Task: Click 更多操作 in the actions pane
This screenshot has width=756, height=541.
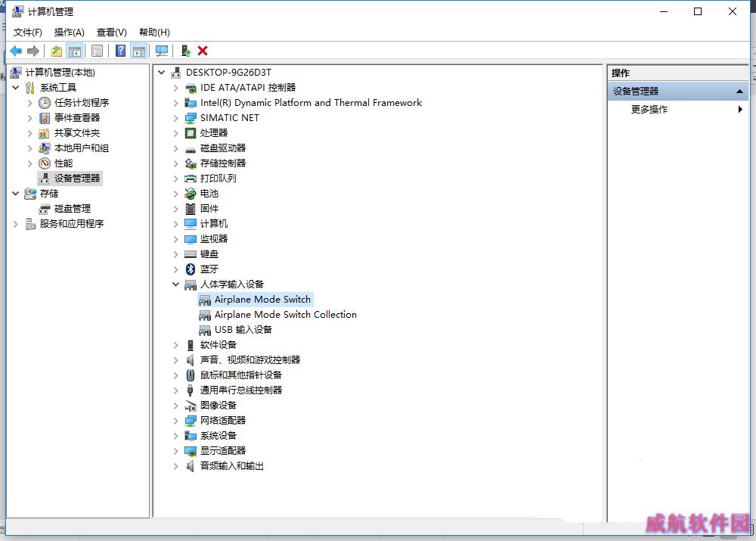Action: tap(649, 110)
